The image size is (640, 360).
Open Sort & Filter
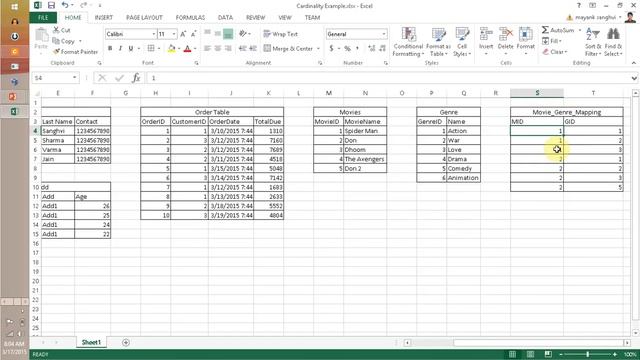(593, 42)
